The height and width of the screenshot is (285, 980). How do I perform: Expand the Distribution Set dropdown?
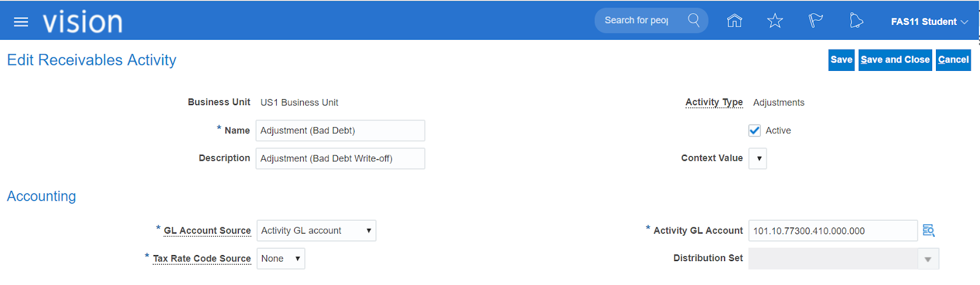928,259
